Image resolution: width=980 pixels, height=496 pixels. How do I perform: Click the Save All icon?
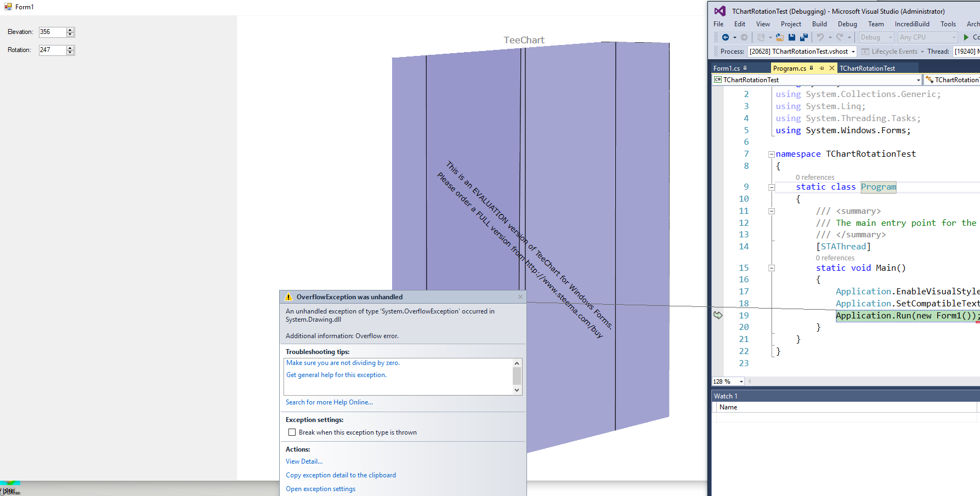[804, 37]
